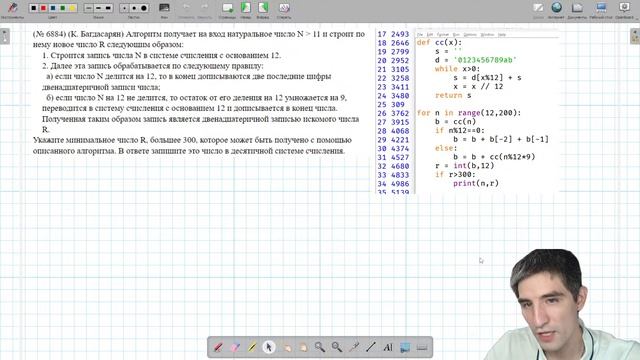Redo the last undone action
This screenshot has height=360, width=640.
[x=204, y=9]
